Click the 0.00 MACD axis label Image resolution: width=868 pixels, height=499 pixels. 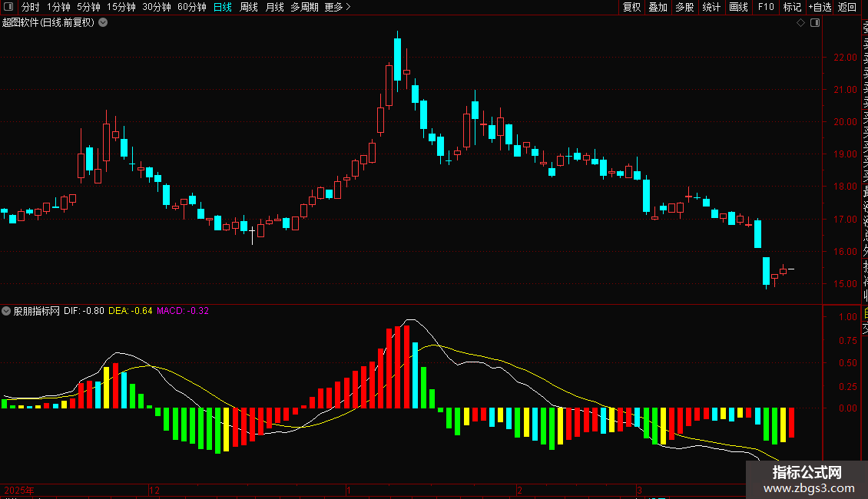pyautogui.click(x=848, y=408)
